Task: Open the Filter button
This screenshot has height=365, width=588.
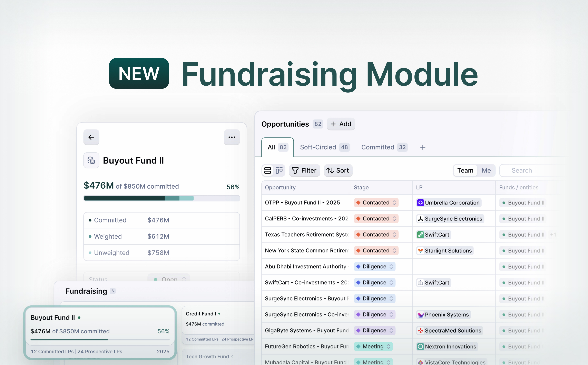Action: point(304,170)
